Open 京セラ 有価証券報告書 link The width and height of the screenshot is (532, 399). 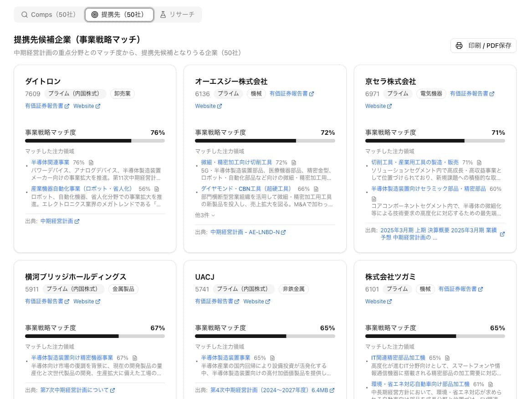coord(472,94)
